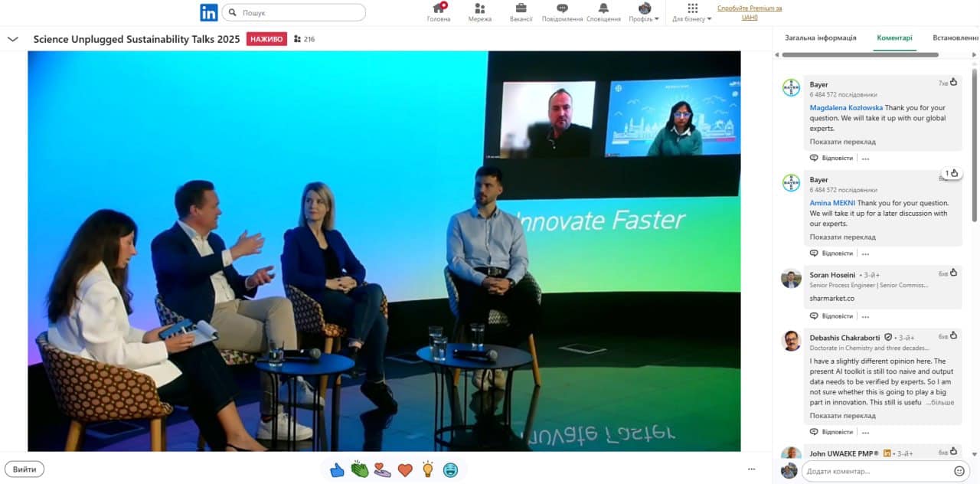Like Debashis Chakraborti's comment
This screenshot has width=980, height=484.
click(x=953, y=336)
